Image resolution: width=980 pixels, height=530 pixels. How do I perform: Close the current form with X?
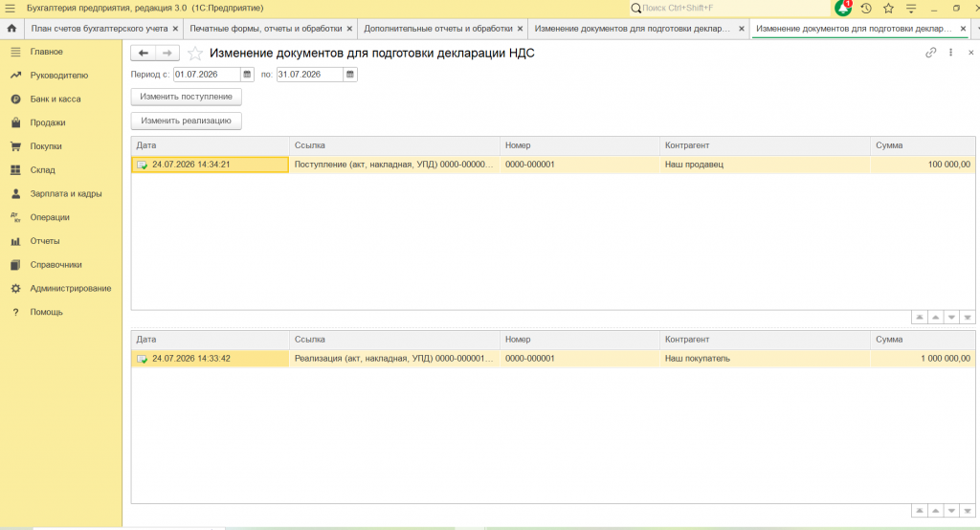pyautogui.click(x=970, y=53)
